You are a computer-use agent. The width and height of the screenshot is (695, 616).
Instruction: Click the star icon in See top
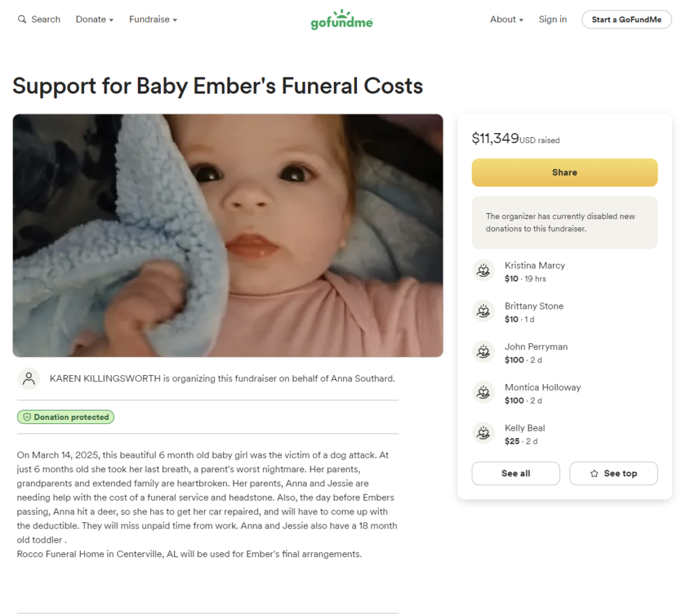pos(594,474)
